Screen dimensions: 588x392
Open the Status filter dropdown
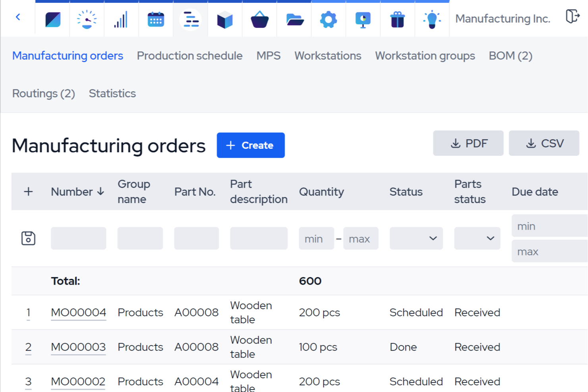416,238
